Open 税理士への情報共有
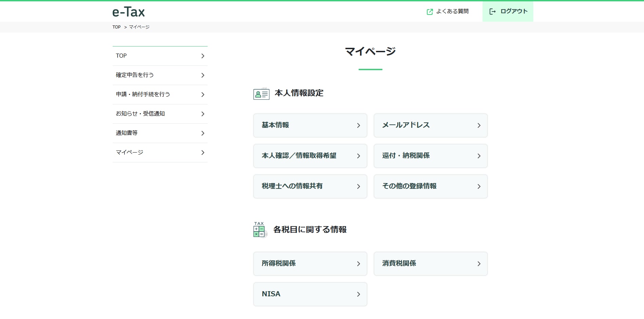 tap(310, 186)
